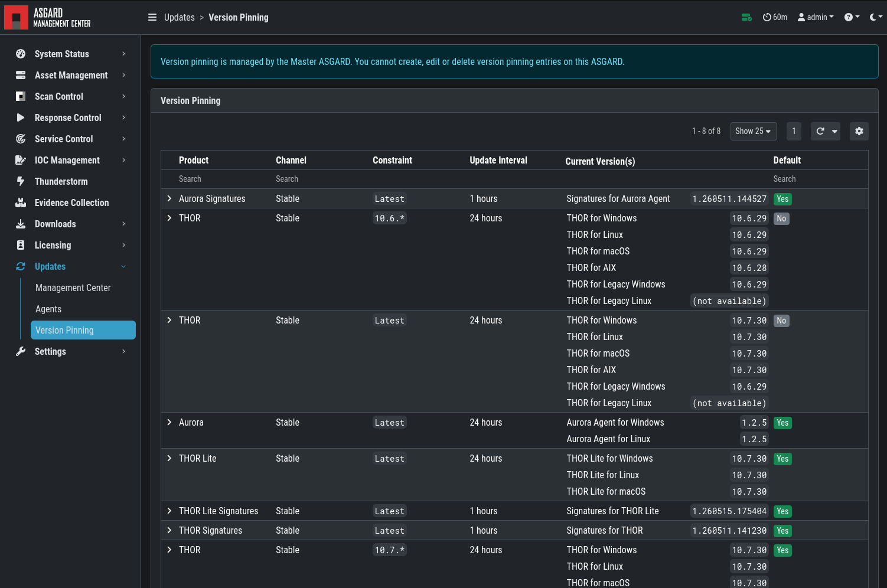Click the Service Control radar icon
Viewport: 887px width, 588px height.
pyautogui.click(x=21, y=139)
